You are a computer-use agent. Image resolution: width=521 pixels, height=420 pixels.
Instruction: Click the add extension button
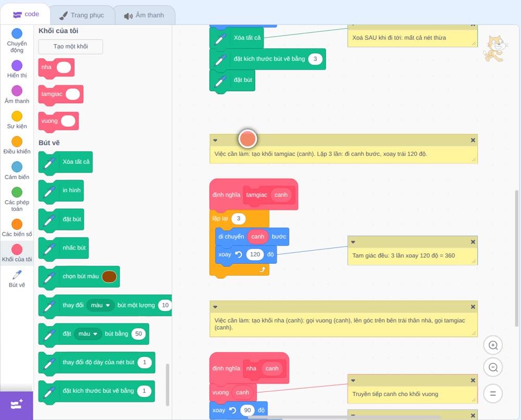click(x=17, y=405)
